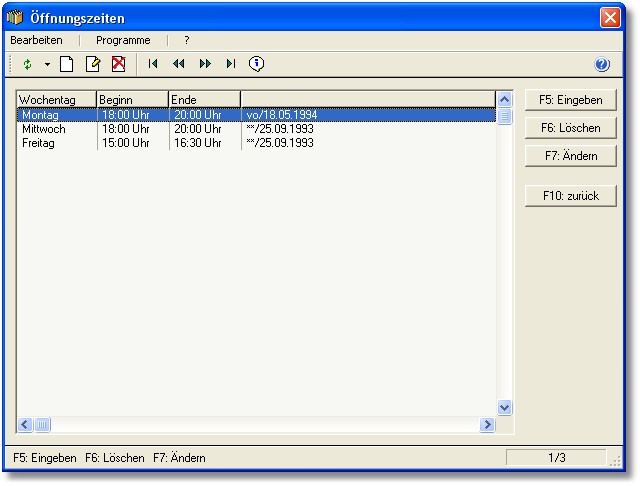Sort by the Wochentag column header
The width and height of the screenshot is (640, 486).
[56, 99]
